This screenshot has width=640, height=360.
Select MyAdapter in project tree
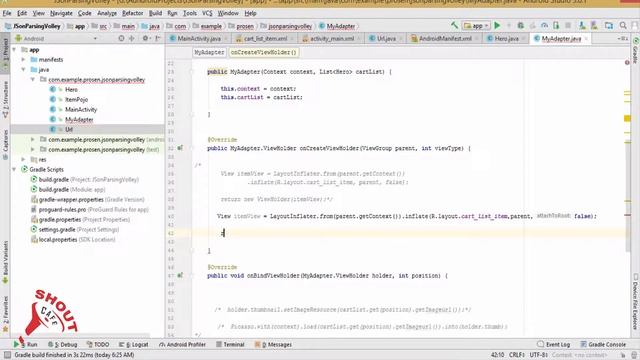(x=79, y=119)
